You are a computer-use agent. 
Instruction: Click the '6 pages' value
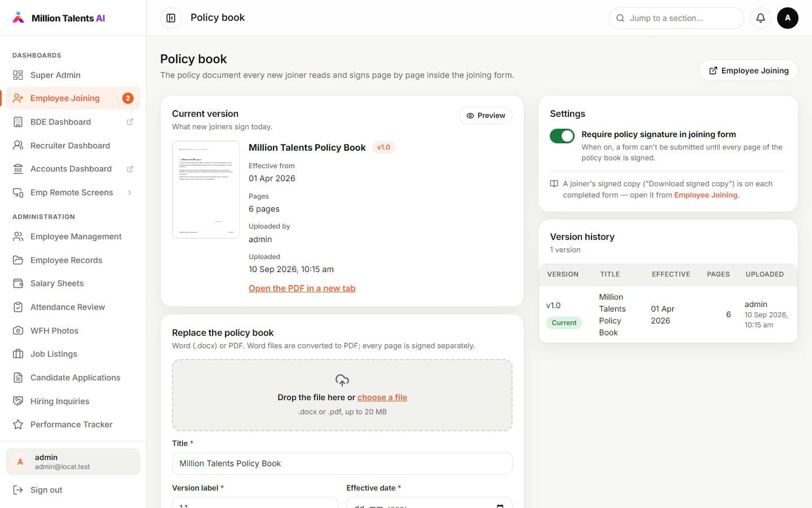coord(264,209)
